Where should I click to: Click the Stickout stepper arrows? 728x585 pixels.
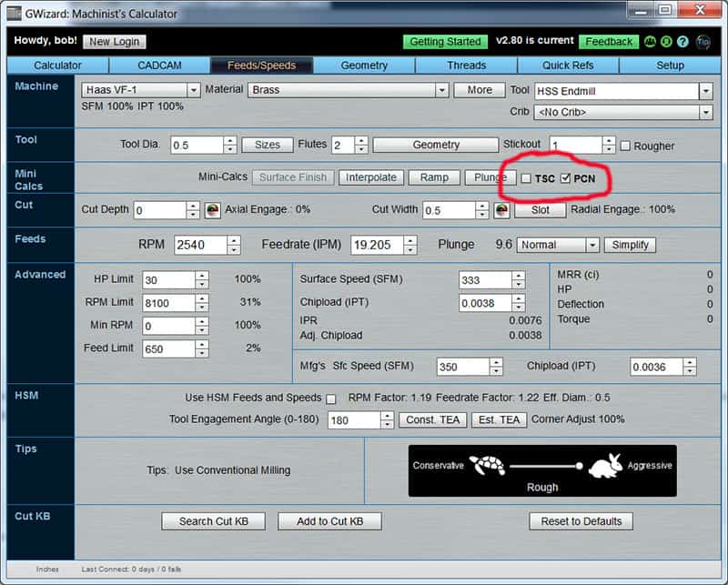(x=608, y=146)
